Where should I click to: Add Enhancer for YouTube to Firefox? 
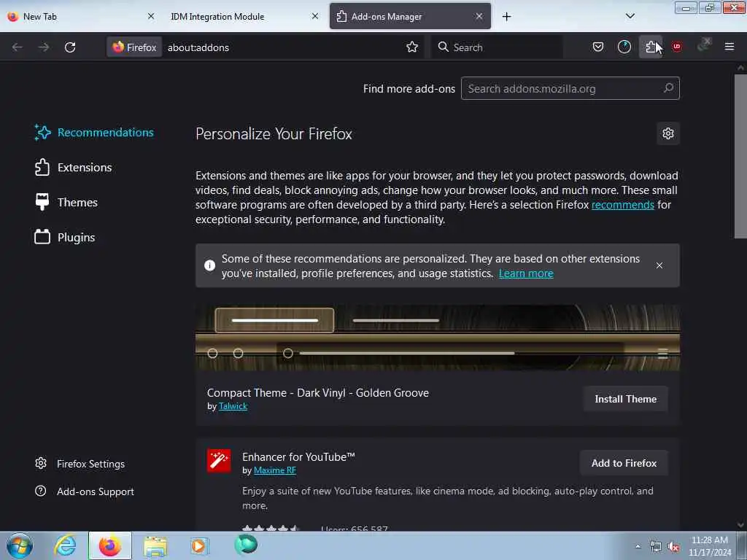click(x=624, y=463)
